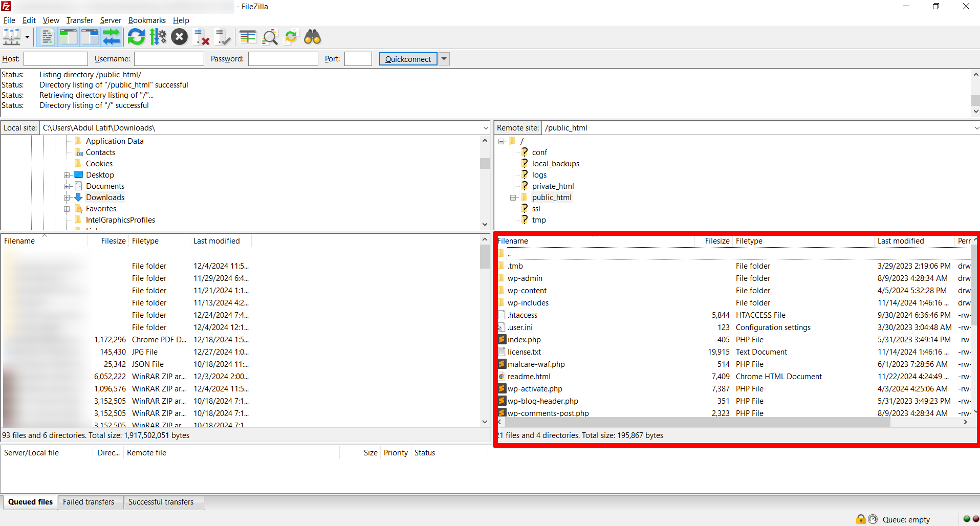This screenshot has width=980, height=526.
Task: Select the wp-content folder on remote site
Action: (527, 290)
